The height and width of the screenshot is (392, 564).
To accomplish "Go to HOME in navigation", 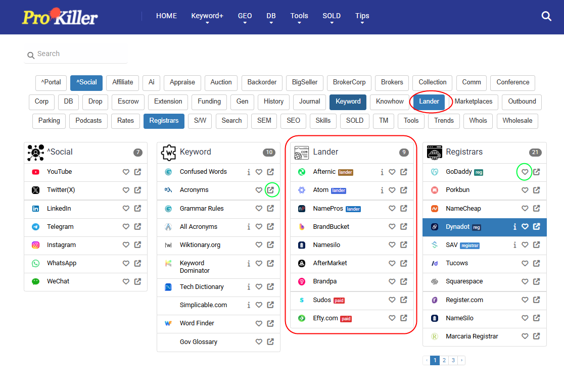I will coord(167,16).
